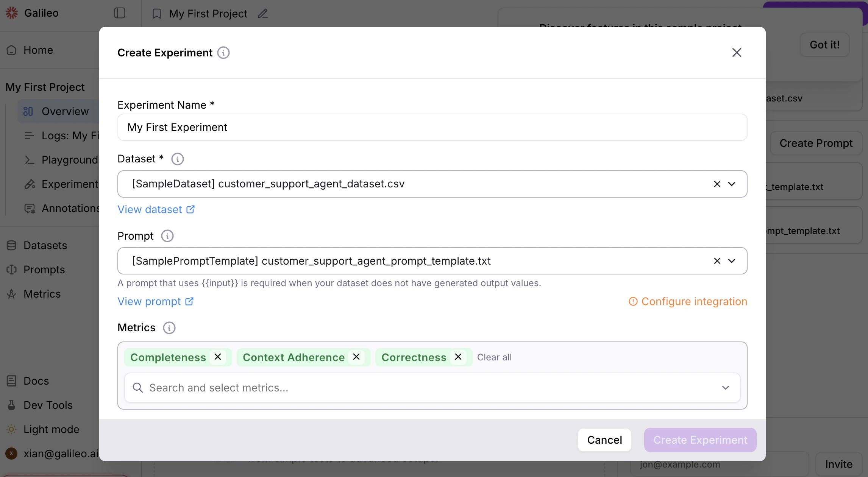The height and width of the screenshot is (477, 868).
Task: Open the Datasets sidebar section
Action: pos(45,245)
